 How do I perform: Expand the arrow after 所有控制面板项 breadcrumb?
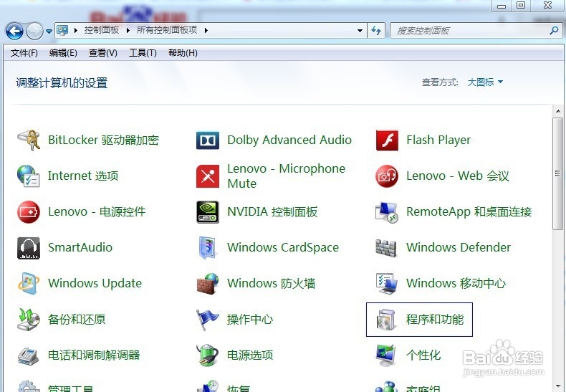point(206,30)
